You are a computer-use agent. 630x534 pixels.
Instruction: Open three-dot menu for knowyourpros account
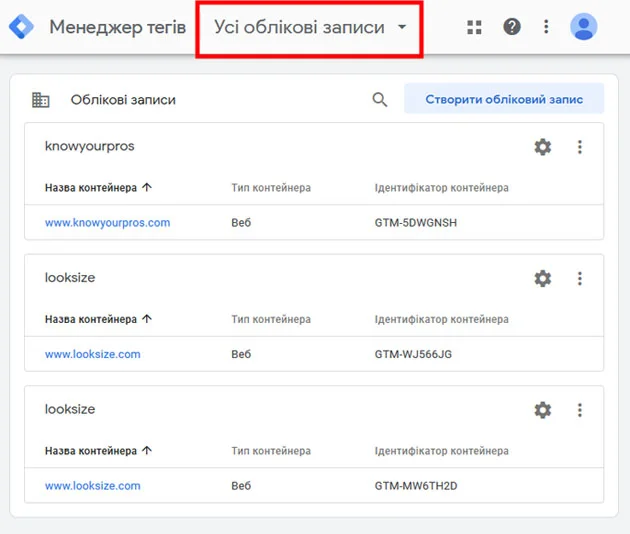pos(579,147)
